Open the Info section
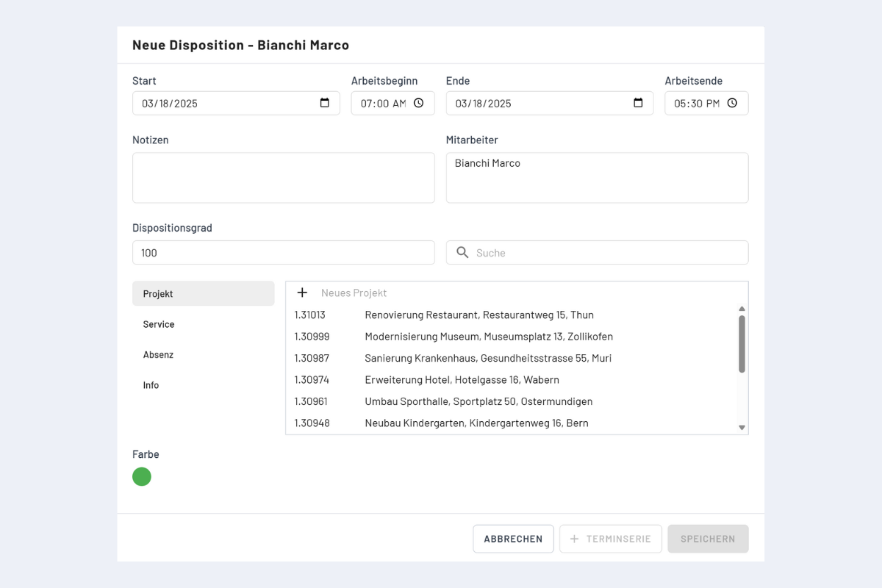This screenshot has width=882, height=588. pos(151,384)
